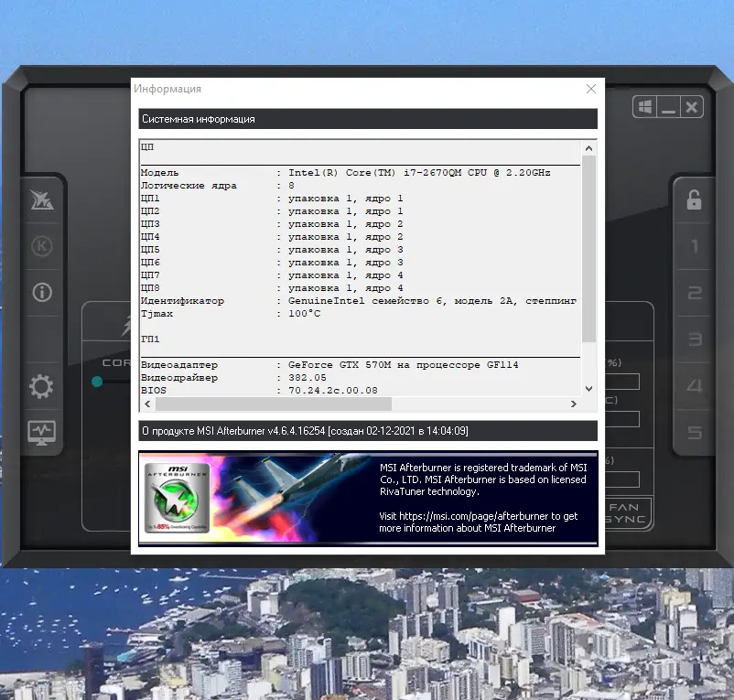This screenshot has height=700, width=734.
Task: Click the 'Логические ядра' row
Action: click(218, 186)
